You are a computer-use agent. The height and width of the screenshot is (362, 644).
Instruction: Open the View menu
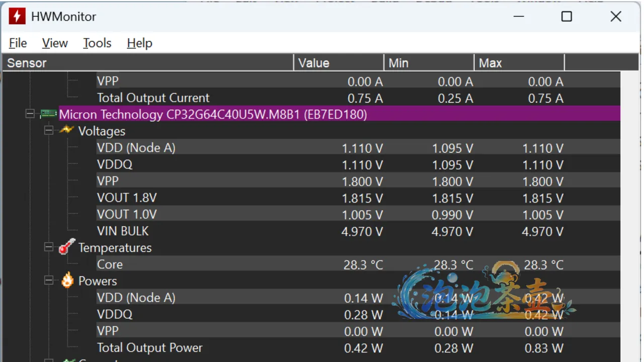point(55,43)
